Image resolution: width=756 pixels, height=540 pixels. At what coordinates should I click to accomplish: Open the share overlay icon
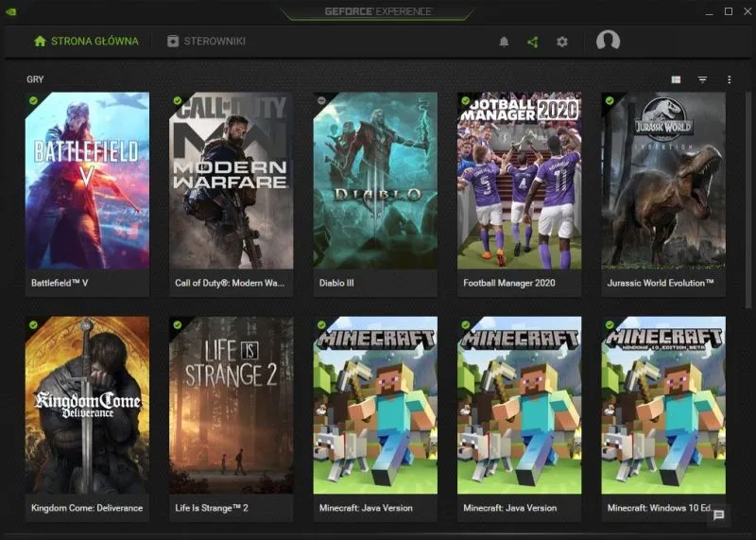pos(533,42)
